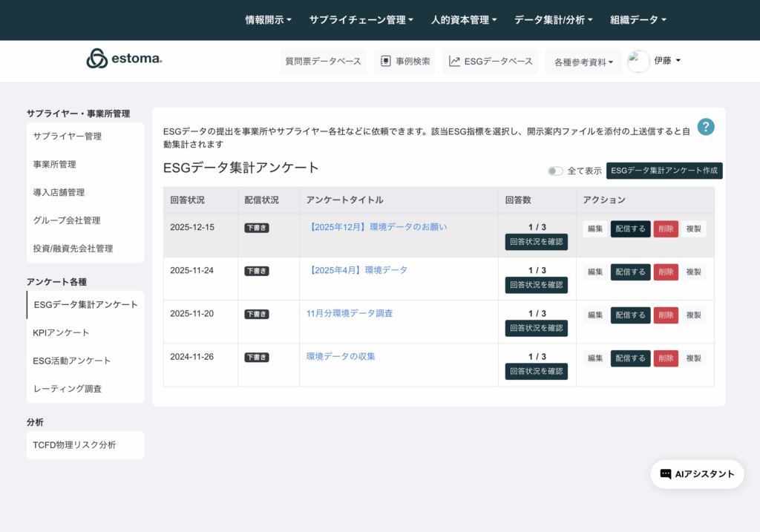The image size is (760, 532).
Task: Open the AIアシスタント chat widget
Action: 697,474
